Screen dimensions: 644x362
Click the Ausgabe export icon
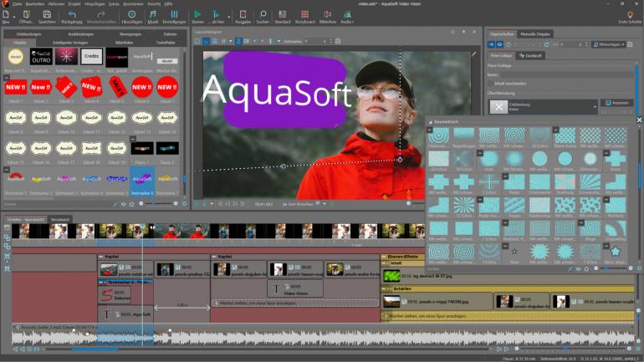point(242,15)
